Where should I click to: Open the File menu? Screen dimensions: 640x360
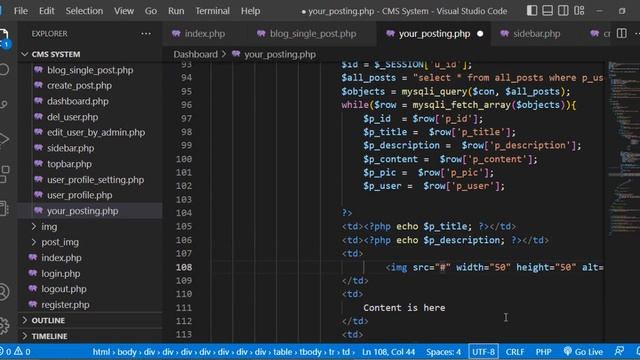(x=21, y=11)
